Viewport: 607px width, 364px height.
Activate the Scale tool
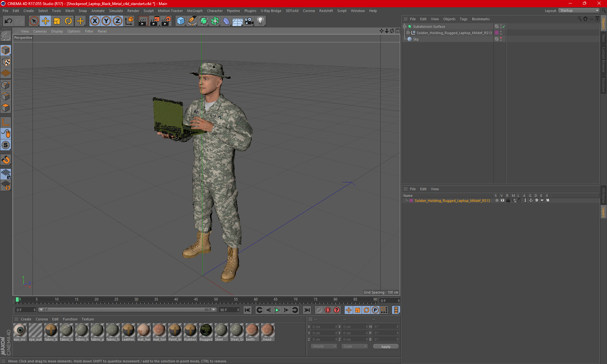click(x=57, y=21)
